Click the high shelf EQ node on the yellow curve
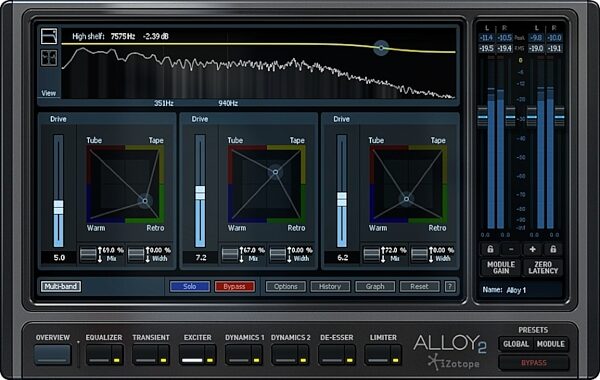 pyautogui.click(x=381, y=48)
